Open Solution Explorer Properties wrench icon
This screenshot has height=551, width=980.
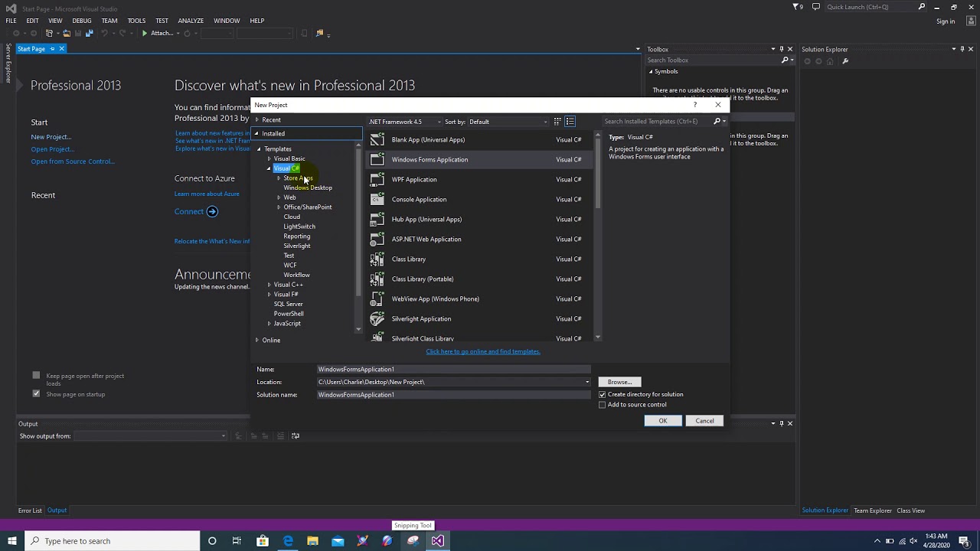[x=845, y=61]
